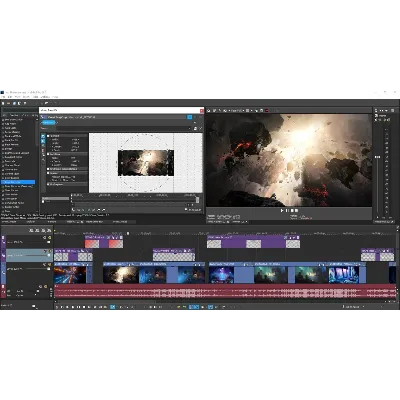Toggle size about center in Pan/Crop sidebar
The width and height of the screenshot is (400, 400).
(43, 160)
